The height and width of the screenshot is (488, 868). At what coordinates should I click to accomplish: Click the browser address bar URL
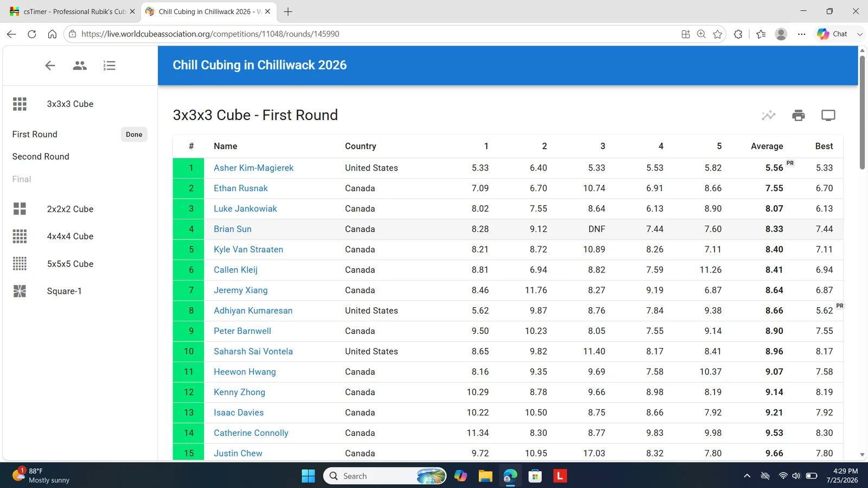tap(210, 34)
